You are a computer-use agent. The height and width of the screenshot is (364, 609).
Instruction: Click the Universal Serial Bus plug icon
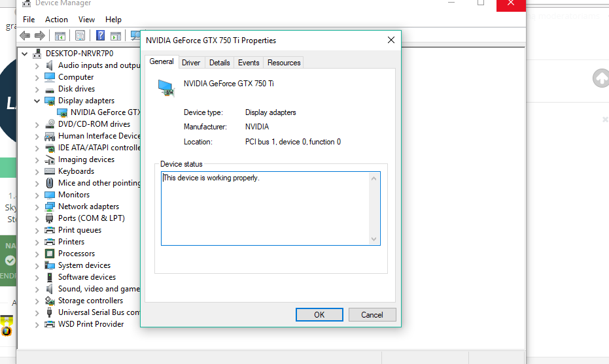49,312
